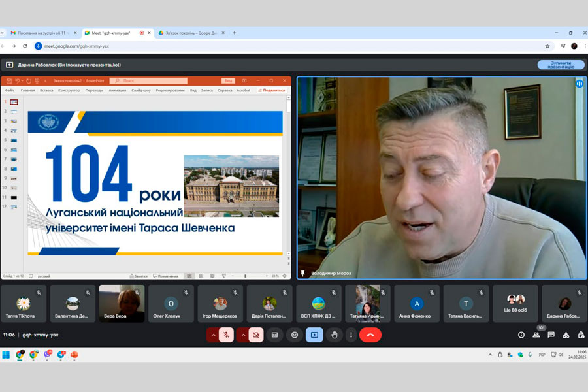Open meeting details info icon
588x392 pixels.
(x=521, y=335)
